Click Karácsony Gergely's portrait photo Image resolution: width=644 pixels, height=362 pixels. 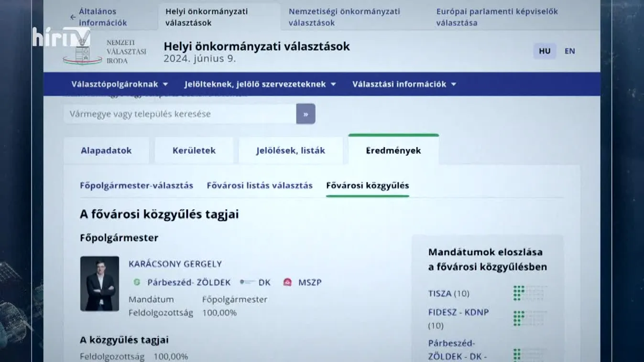coord(99,284)
